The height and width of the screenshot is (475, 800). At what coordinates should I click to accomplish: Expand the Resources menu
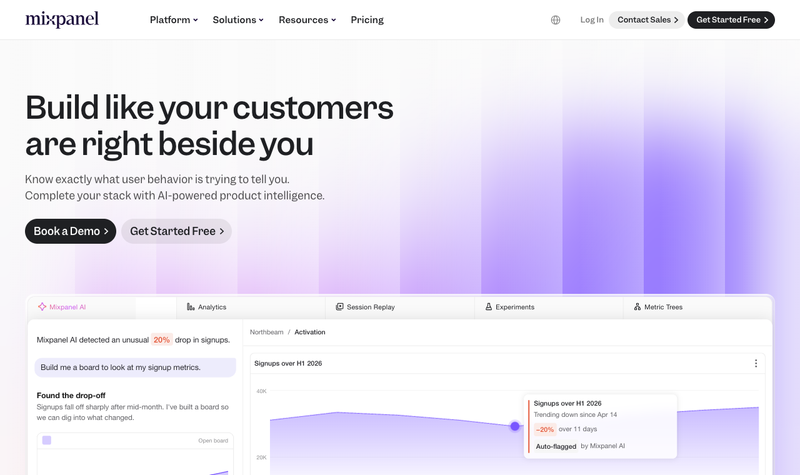click(x=307, y=20)
